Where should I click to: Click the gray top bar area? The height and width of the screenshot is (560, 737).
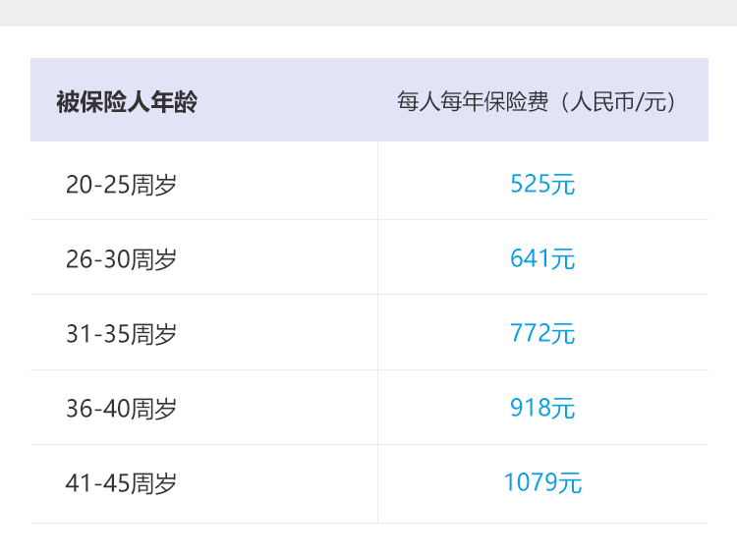[x=368, y=12]
